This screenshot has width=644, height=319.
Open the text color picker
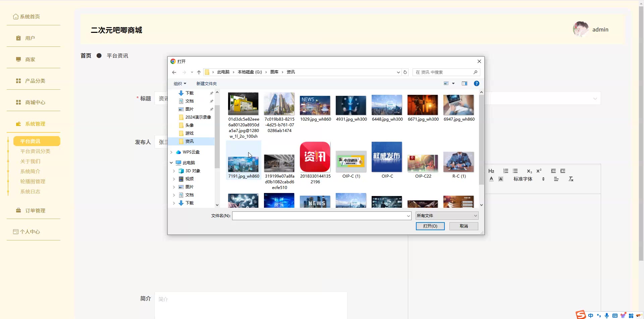click(491, 179)
